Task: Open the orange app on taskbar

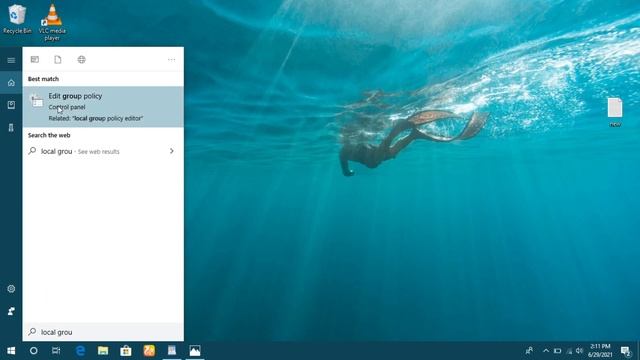Action: click(149, 351)
